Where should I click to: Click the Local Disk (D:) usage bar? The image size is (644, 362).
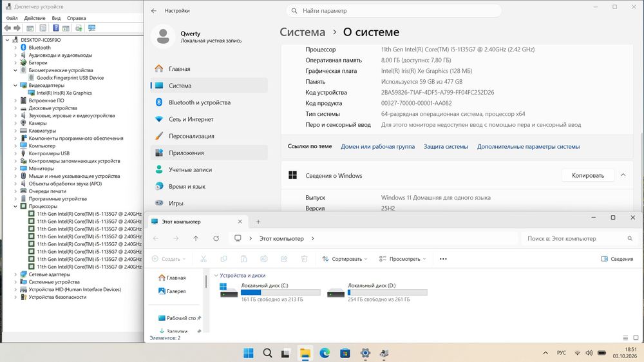click(387, 292)
